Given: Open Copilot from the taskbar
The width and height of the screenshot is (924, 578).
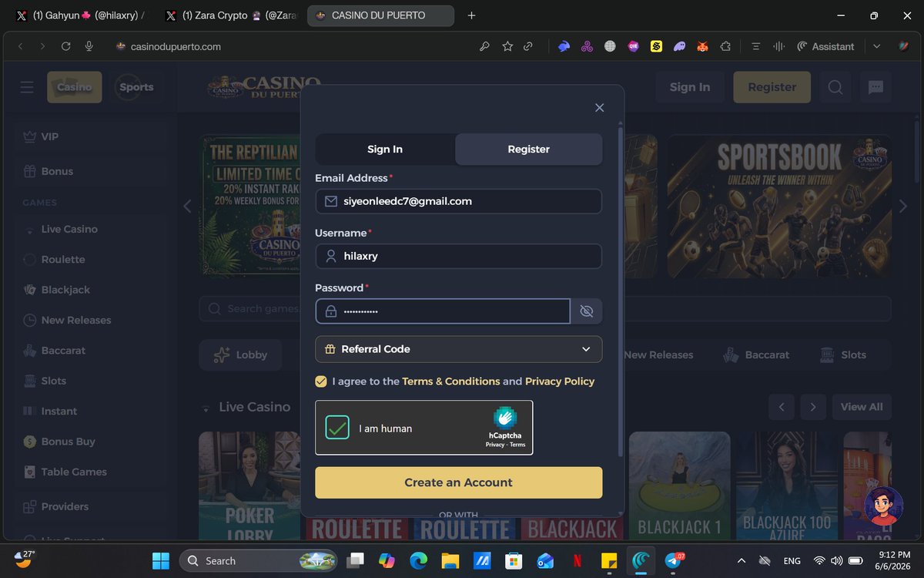Looking at the screenshot, I should tap(387, 560).
